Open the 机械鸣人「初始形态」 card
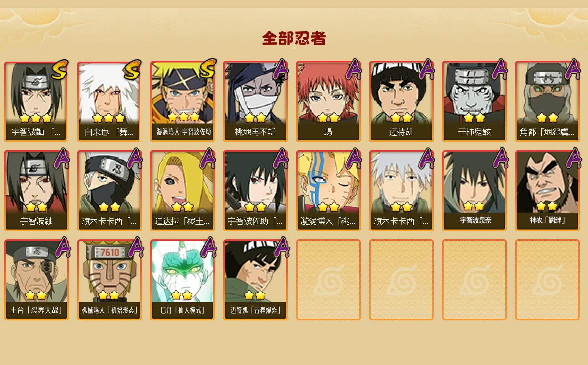 tap(109, 280)
